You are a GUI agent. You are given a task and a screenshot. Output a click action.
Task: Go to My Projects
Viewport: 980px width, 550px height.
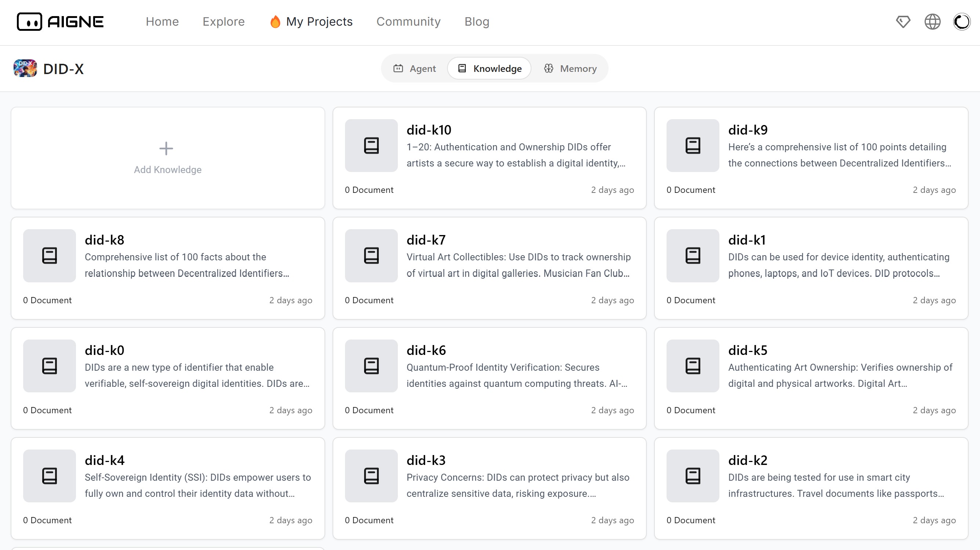click(x=319, y=22)
